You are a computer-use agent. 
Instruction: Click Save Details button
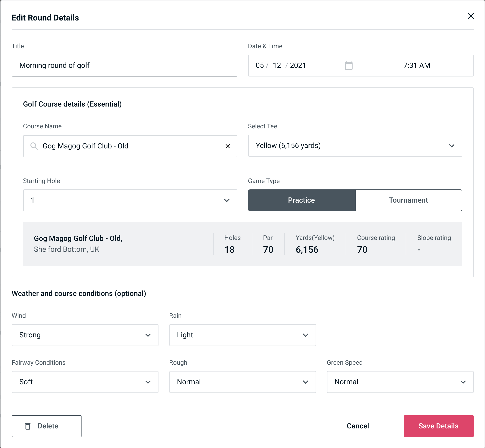tap(438, 426)
